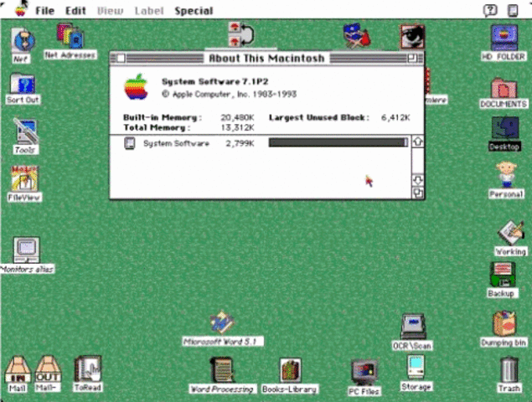Select the Backup disk icon
Image resolution: width=532 pixels, height=402 pixels.
click(502, 276)
